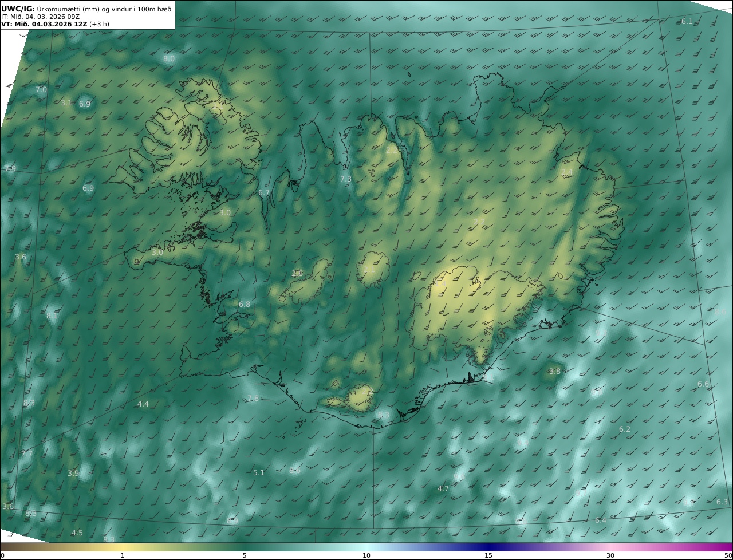The height and width of the screenshot is (560, 733).
Task: Select the value '6.7' on the map
Action: coord(264,193)
